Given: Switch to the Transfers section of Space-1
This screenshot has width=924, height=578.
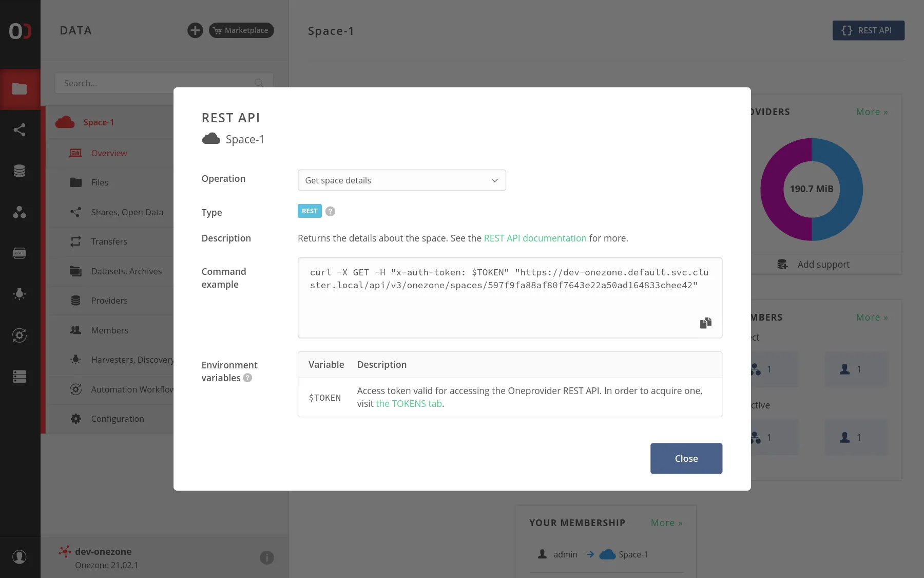Looking at the screenshot, I should tap(109, 241).
